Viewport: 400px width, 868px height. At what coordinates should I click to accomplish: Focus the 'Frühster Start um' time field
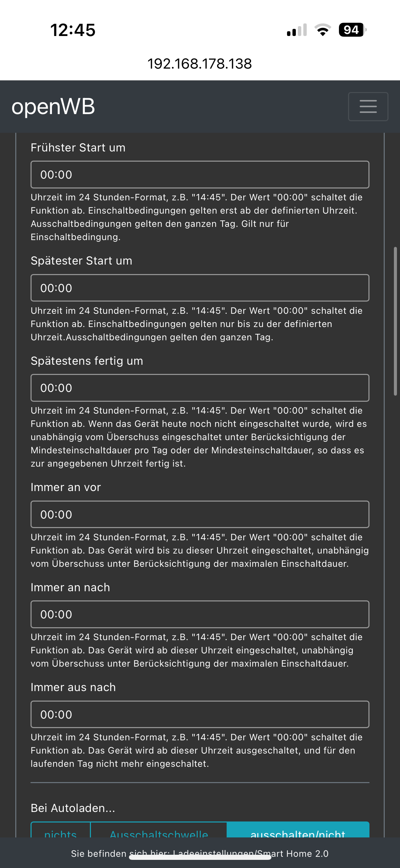pos(200,175)
